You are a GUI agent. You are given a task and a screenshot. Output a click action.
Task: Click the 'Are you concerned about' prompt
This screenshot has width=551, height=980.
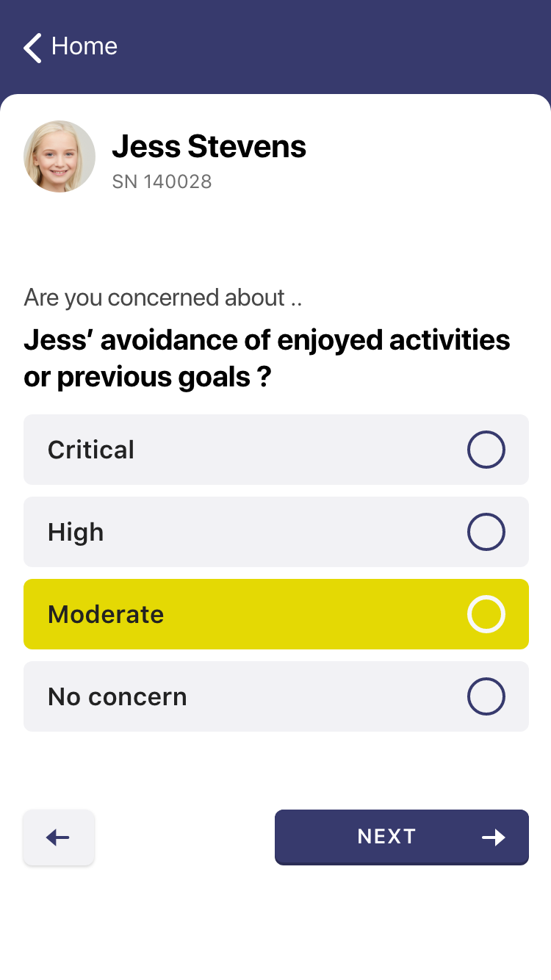163,298
